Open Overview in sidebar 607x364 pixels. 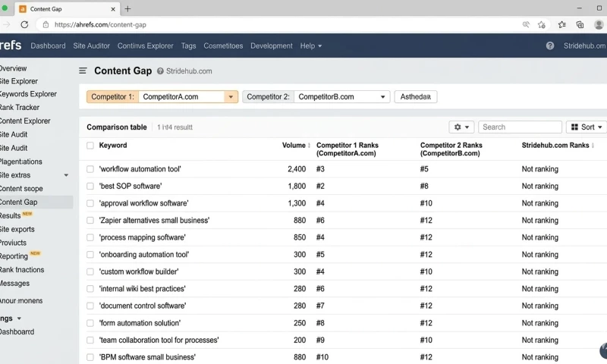(x=13, y=68)
